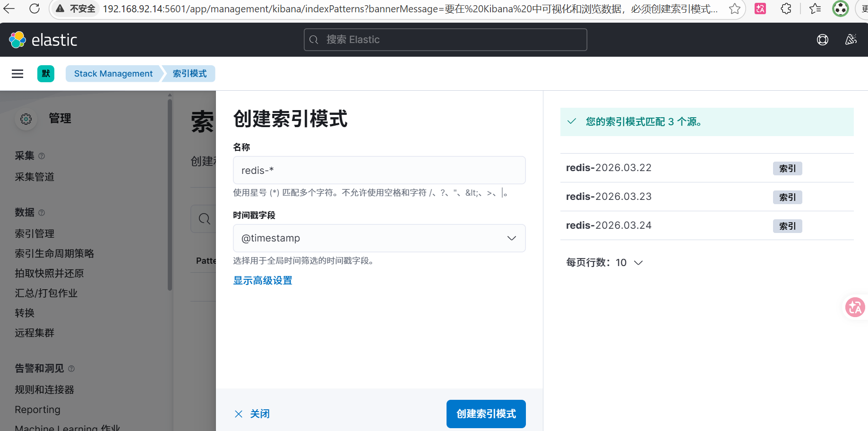This screenshot has width=868, height=431.
Task: Click redis-2026.03.23 row
Action: click(707, 197)
